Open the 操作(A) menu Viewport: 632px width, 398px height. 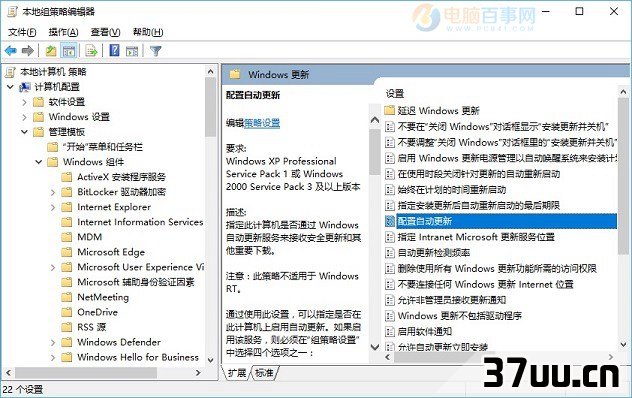(63, 32)
